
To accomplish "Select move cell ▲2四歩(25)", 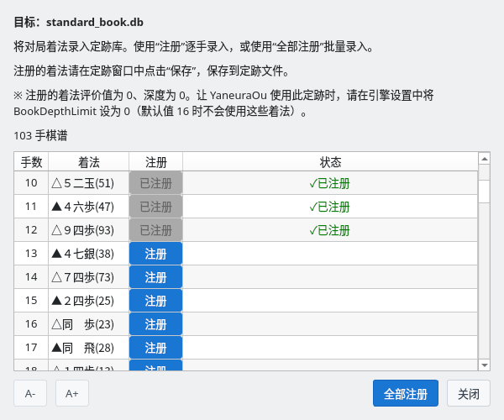I will [89, 301].
